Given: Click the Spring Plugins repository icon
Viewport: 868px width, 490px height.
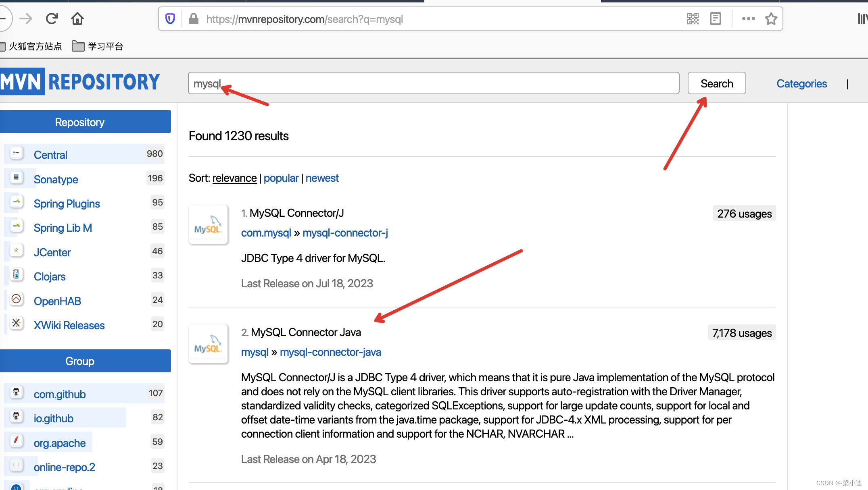Looking at the screenshot, I should pos(16,201).
